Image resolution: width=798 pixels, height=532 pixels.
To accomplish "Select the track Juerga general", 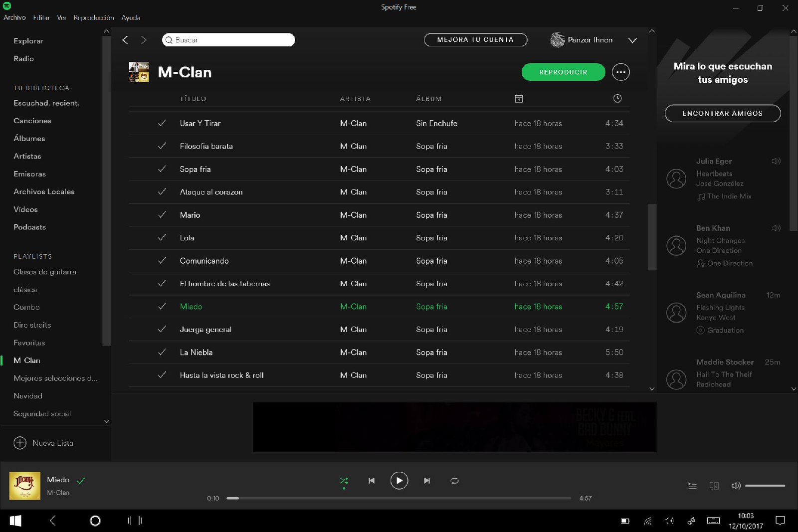I will (x=205, y=330).
